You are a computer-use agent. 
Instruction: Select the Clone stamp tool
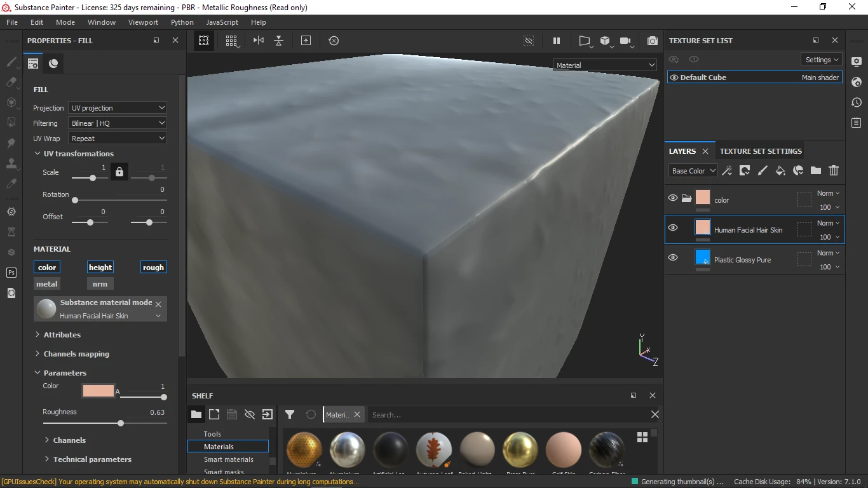point(11,163)
